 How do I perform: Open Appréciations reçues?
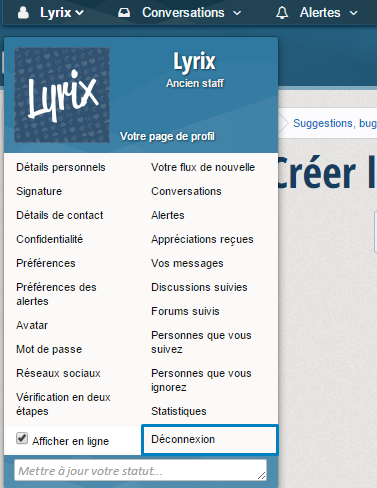[202, 239]
